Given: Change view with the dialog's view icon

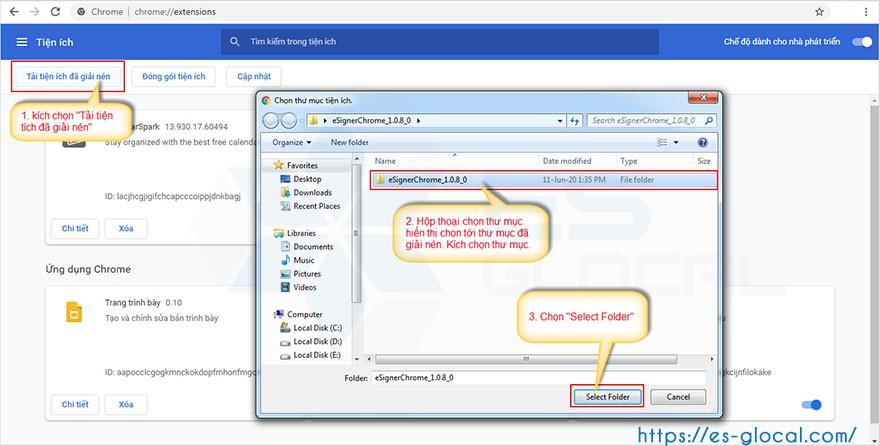Looking at the screenshot, I should pos(663,142).
